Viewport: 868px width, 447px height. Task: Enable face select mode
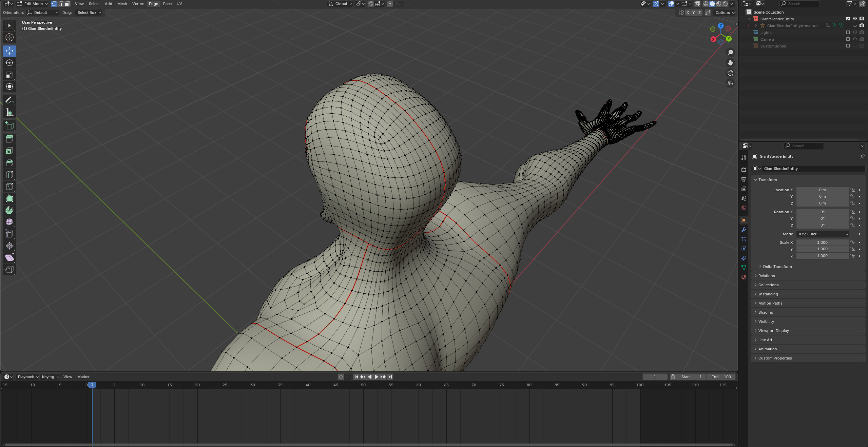point(67,4)
